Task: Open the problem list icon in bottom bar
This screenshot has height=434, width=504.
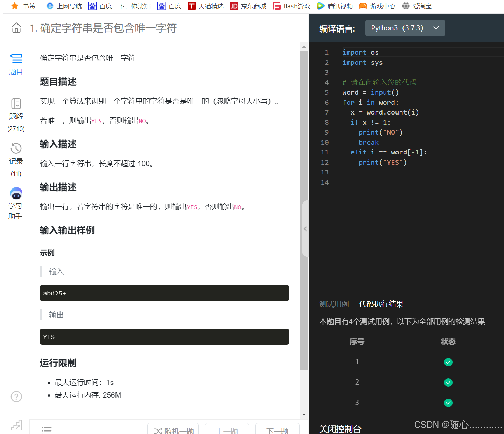Action: coord(47,430)
